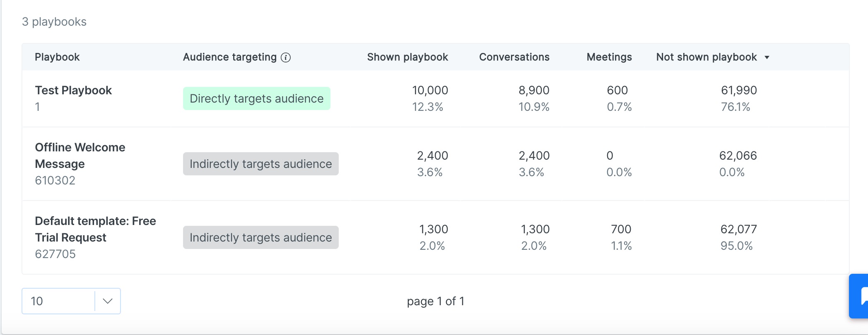
Task: Select the 10,000 shown playbook value
Action: [430, 90]
